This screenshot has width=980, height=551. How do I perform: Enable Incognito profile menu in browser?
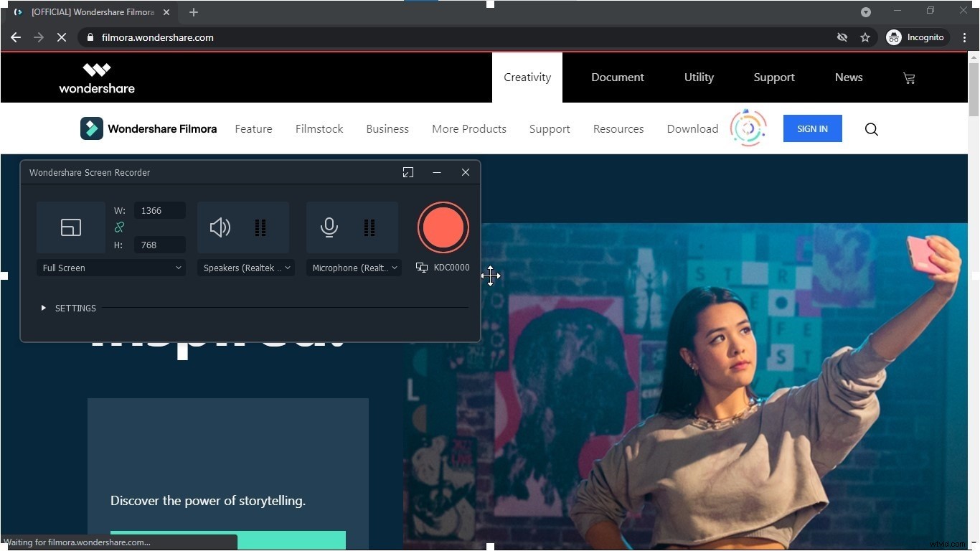tap(916, 37)
